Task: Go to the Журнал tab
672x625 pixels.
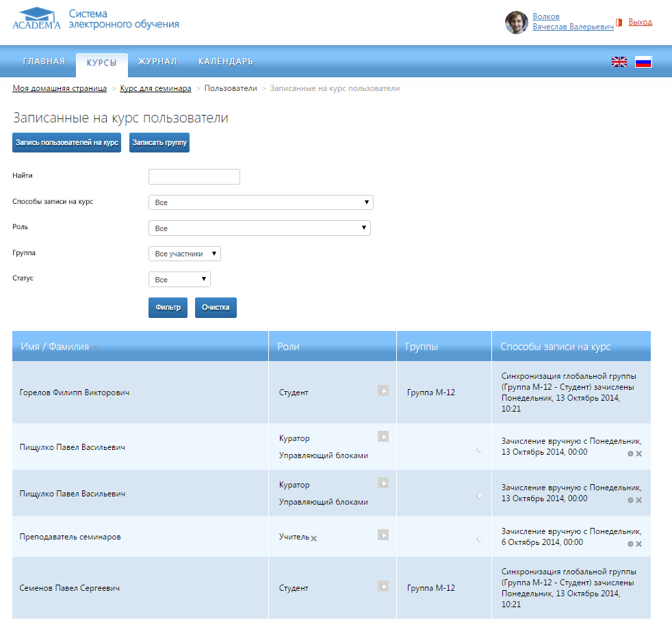Action: point(157,62)
